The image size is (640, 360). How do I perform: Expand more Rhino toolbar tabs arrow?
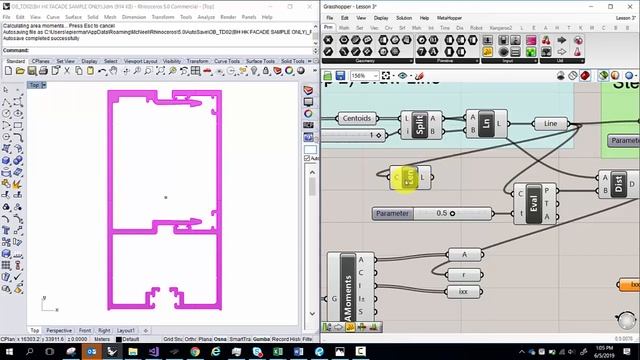pos(310,61)
